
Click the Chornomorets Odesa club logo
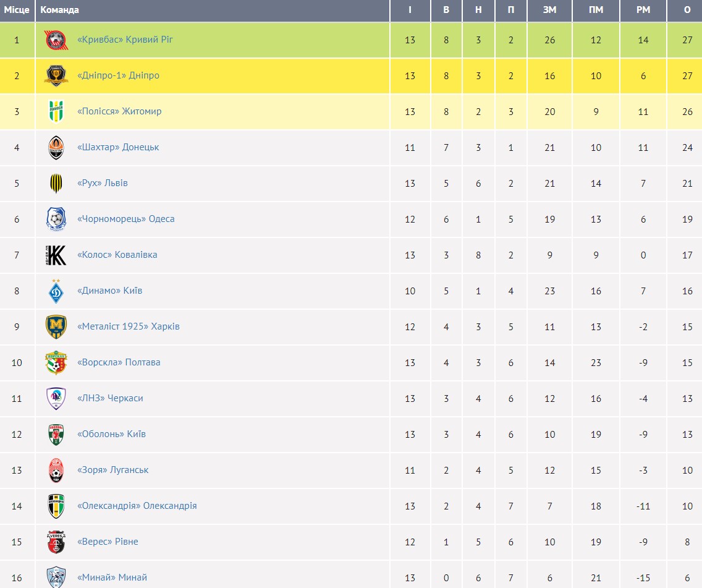(56, 219)
